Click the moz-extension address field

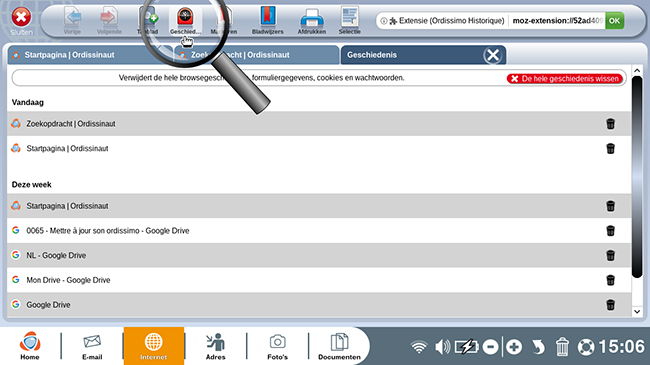click(557, 21)
